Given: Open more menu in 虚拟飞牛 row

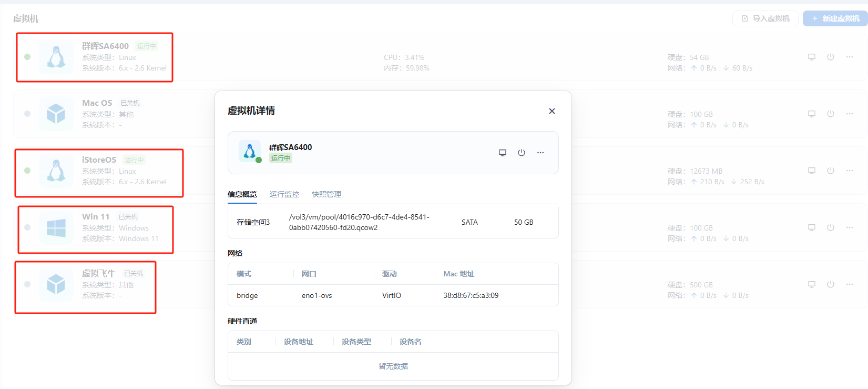Looking at the screenshot, I should tap(850, 284).
